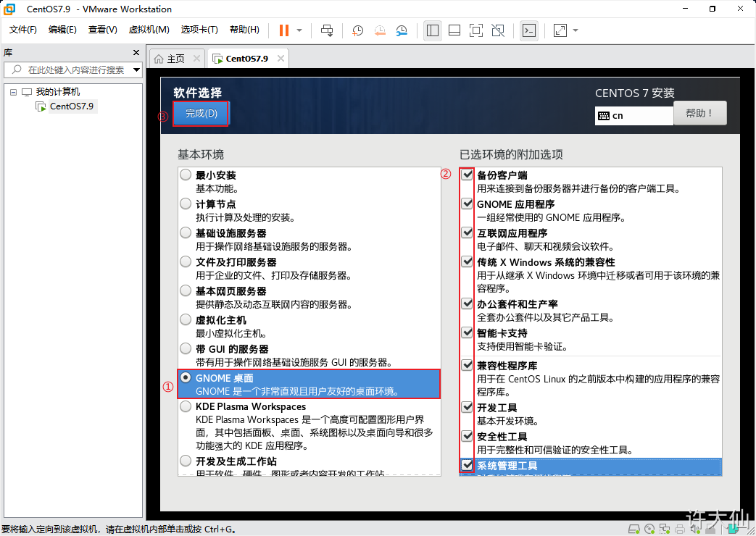Image resolution: width=756 pixels, height=536 pixels.
Task: Select the 最小安装 radio button
Action: click(186, 175)
